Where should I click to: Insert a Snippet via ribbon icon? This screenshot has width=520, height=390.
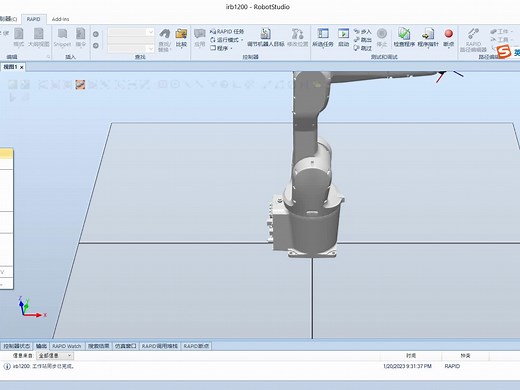[62, 37]
